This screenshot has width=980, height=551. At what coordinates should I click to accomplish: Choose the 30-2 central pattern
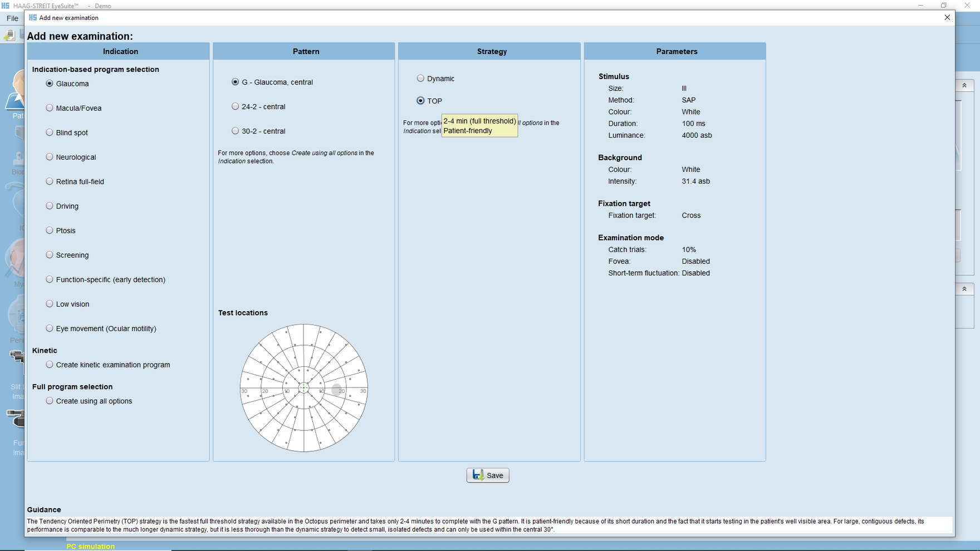tap(236, 131)
